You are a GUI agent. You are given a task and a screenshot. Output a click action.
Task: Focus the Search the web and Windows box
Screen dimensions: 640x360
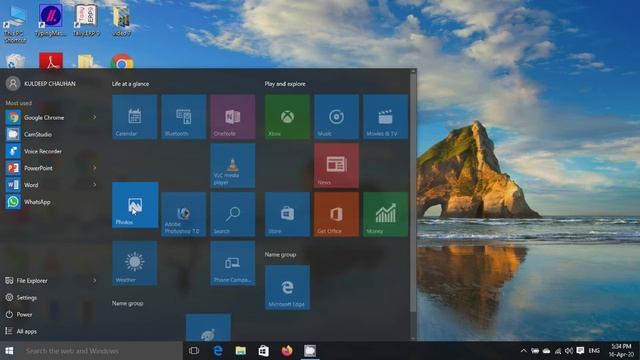pyautogui.click(x=100, y=351)
